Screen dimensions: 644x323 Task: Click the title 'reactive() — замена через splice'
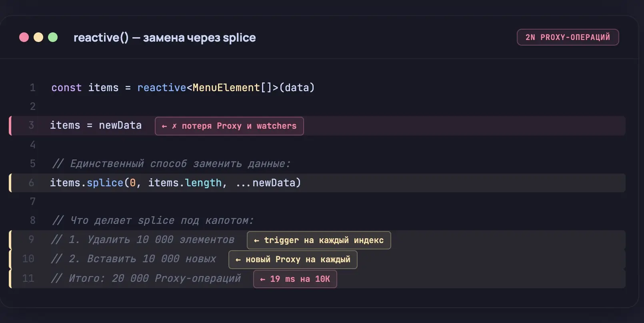pyautogui.click(x=164, y=38)
